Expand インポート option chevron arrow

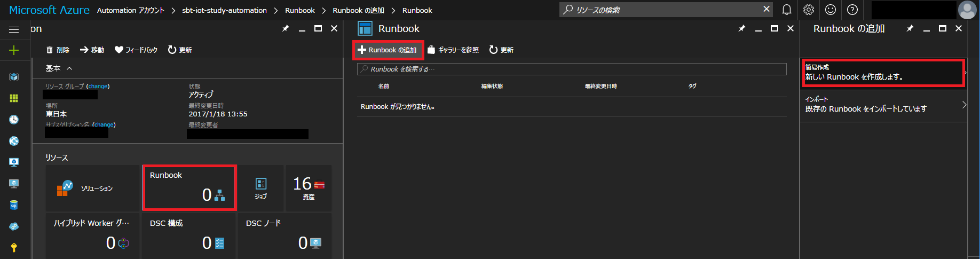[x=964, y=105]
